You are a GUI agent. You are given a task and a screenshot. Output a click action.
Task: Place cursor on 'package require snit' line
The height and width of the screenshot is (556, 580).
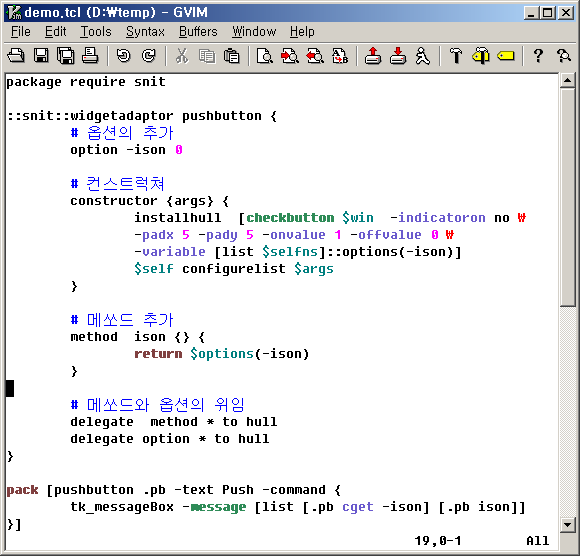86,82
